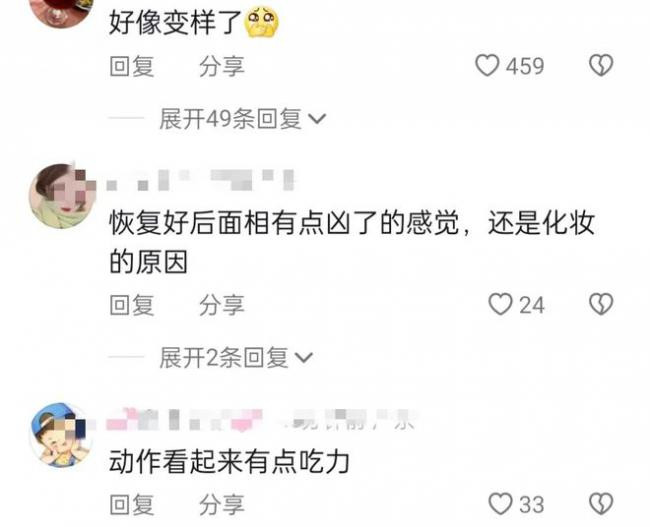650x527 pixels.
Task: Share the 动作看起来有点吃力 comment
Action: point(221,505)
